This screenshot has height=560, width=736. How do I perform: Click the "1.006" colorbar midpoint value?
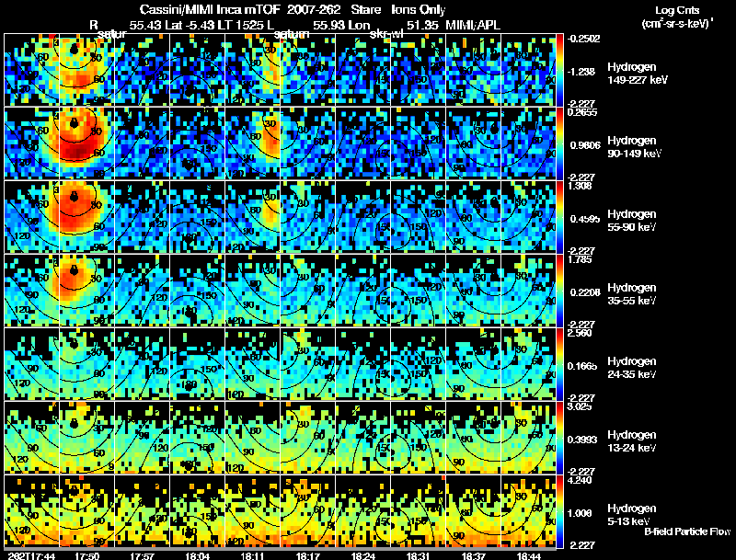[580, 513]
